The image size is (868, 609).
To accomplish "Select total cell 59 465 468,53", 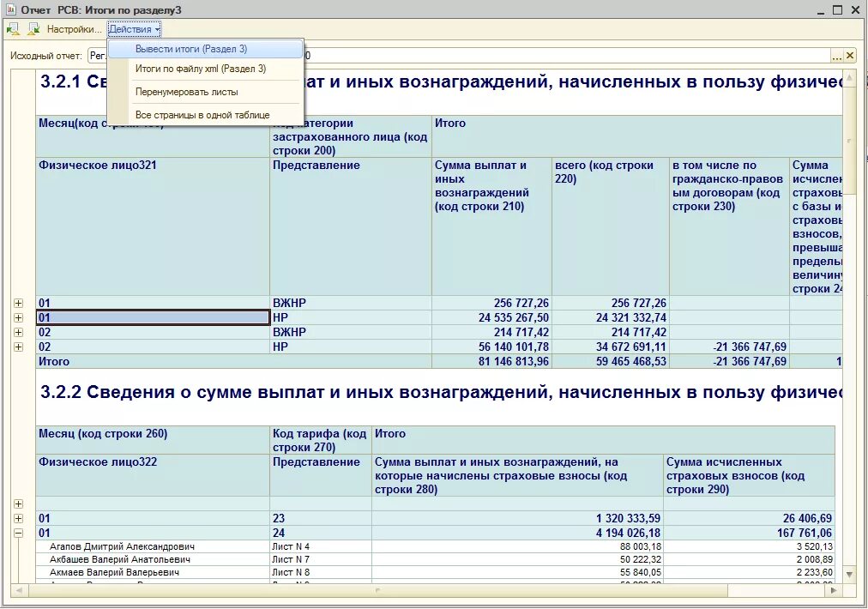I will click(611, 361).
